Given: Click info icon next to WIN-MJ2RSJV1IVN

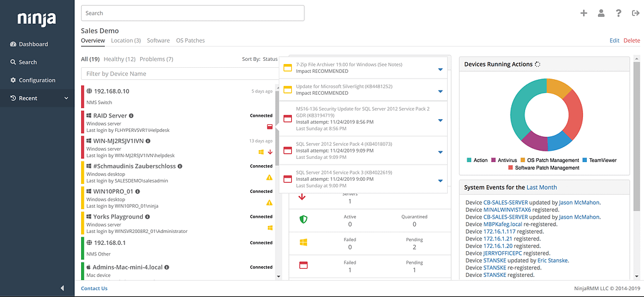Looking at the screenshot, I should 148,141.
